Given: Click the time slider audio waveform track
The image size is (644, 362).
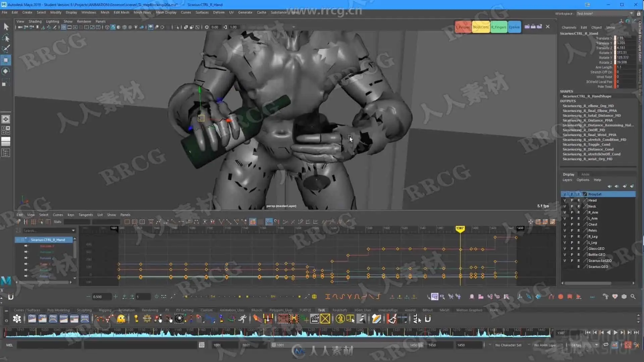Looking at the screenshot, I should [277, 333].
